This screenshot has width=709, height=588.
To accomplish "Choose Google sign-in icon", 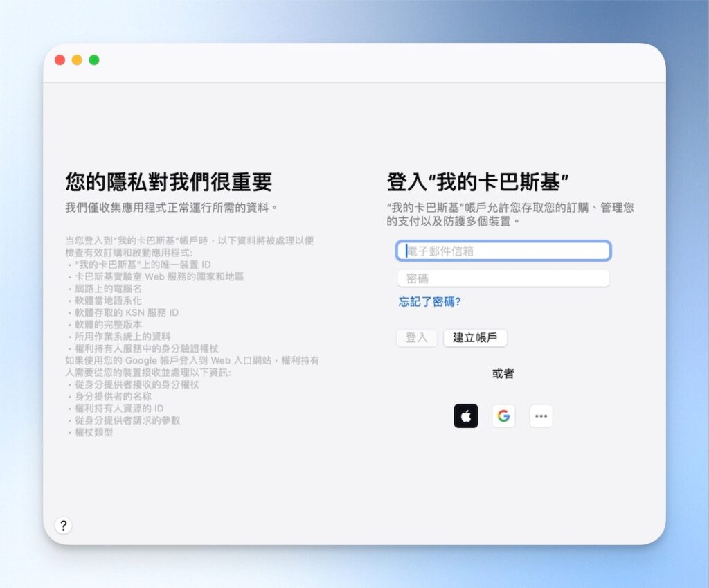I will (x=503, y=416).
